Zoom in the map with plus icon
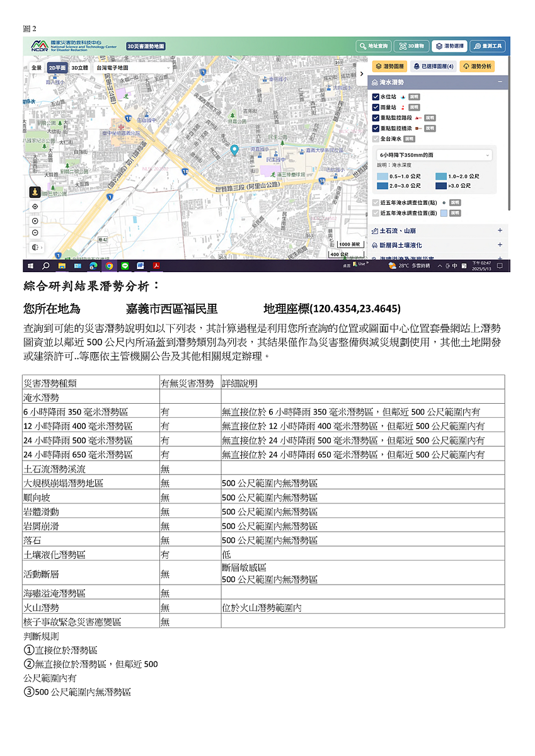The width and height of the screenshot is (535, 756). 35,220
